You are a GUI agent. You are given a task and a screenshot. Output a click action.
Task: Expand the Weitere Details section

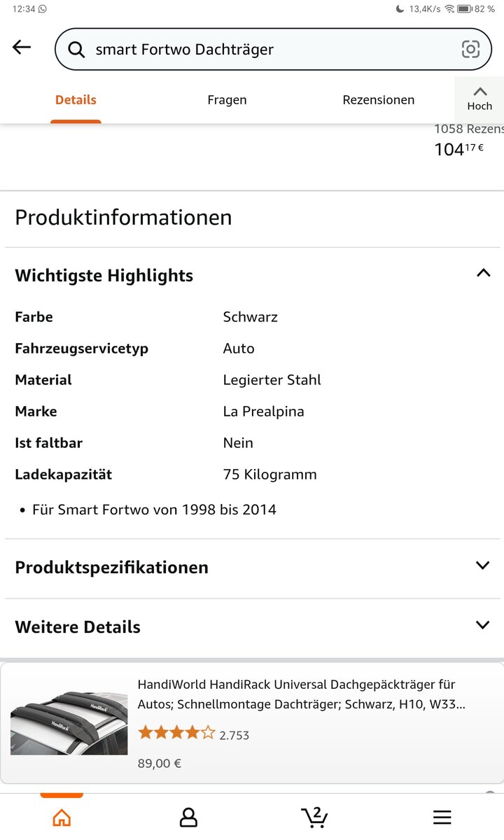click(x=482, y=625)
